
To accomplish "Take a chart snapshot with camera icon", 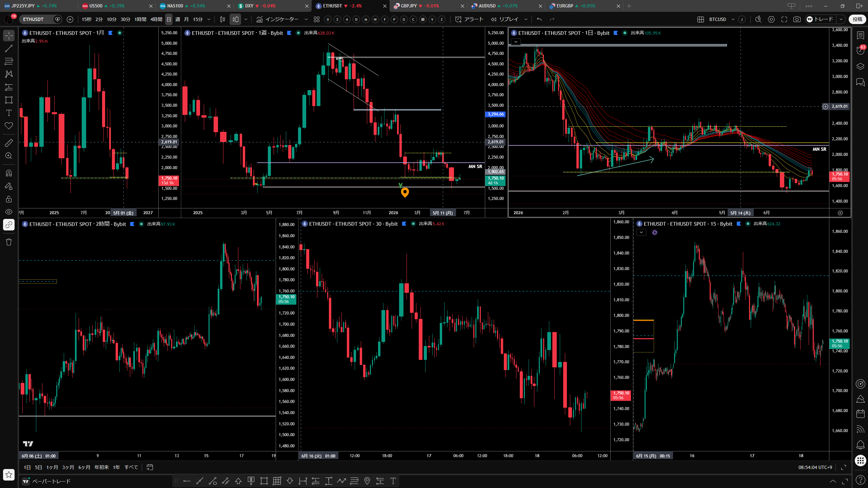I will pos(797,19).
